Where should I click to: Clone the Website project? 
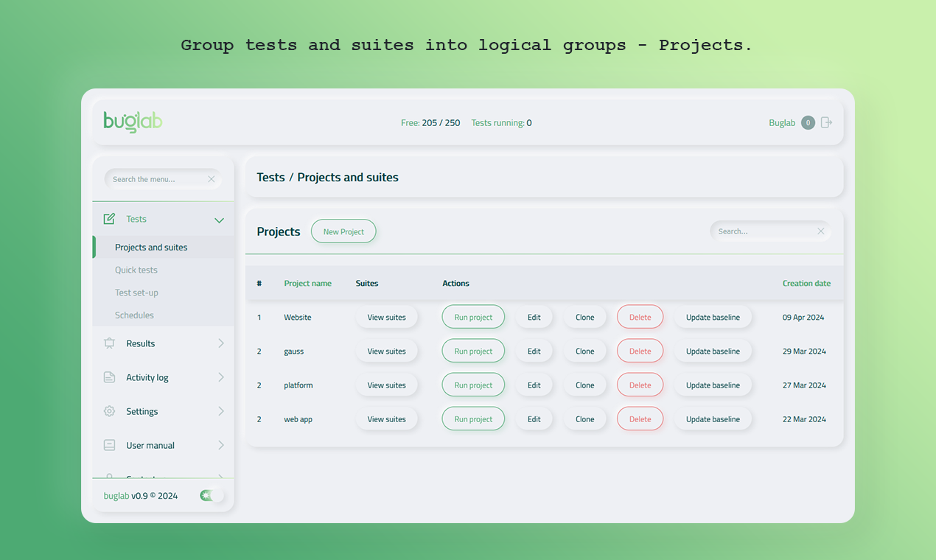585,317
